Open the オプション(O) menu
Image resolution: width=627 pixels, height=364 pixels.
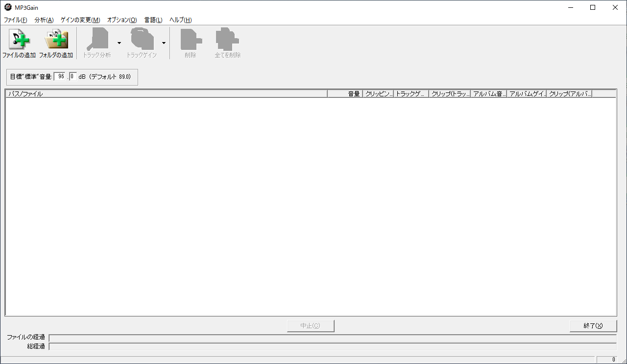122,20
